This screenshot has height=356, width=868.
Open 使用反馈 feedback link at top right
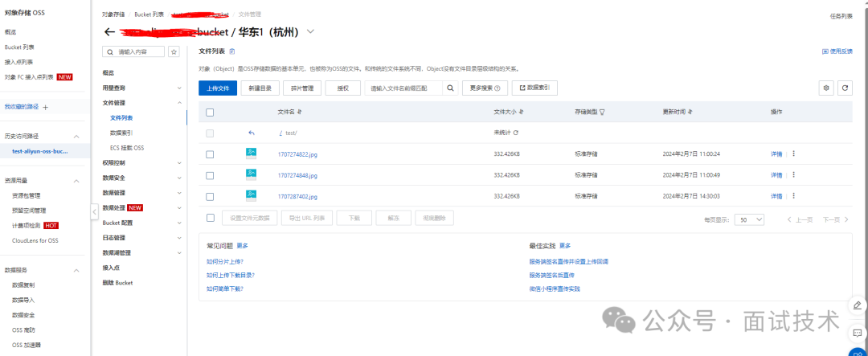pyautogui.click(x=837, y=51)
